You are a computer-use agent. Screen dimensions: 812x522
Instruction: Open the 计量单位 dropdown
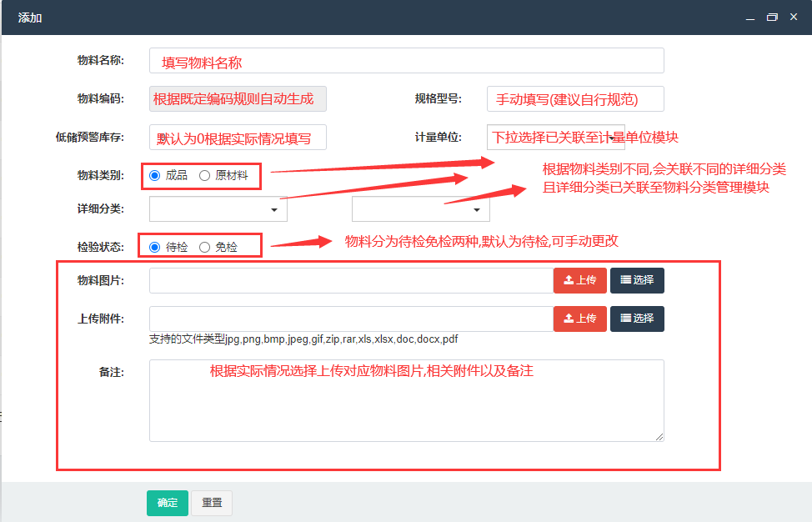coord(556,138)
